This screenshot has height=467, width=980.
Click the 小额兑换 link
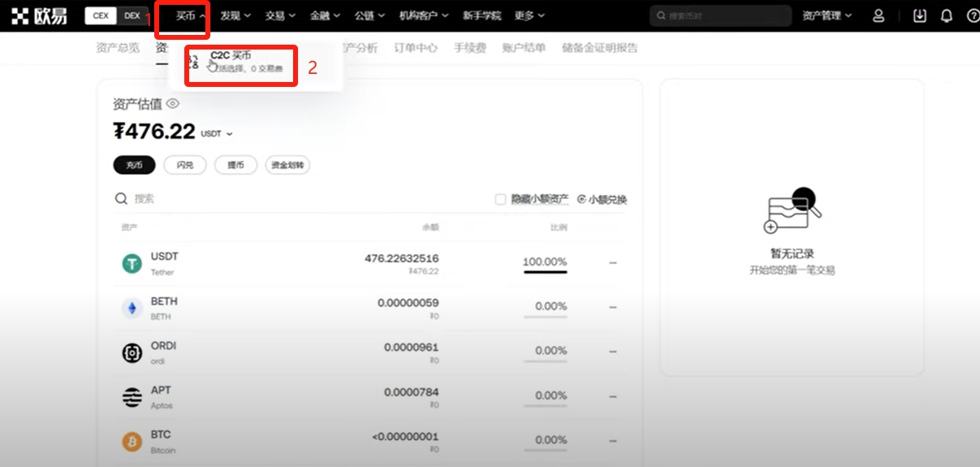pos(608,199)
